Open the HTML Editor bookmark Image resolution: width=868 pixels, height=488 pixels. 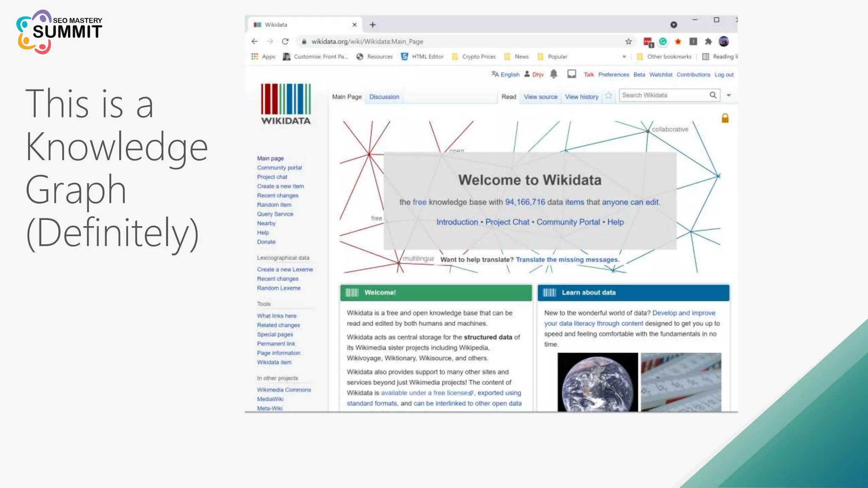coord(423,56)
